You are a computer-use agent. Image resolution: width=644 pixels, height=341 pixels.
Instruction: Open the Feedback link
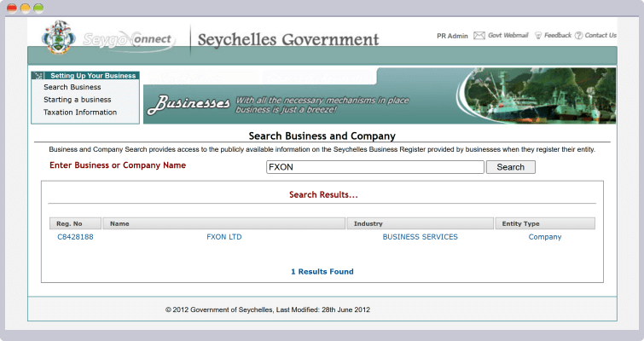[558, 35]
